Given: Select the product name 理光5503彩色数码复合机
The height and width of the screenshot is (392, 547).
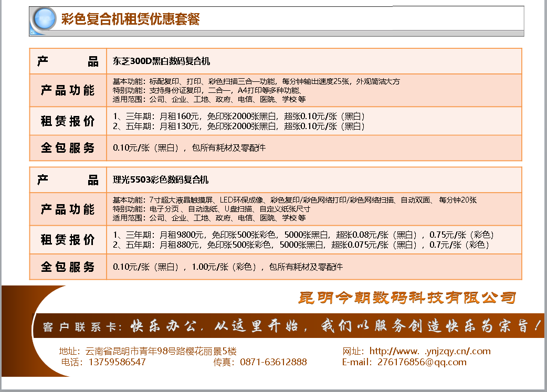Looking at the screenshot, I should point(161,179).
